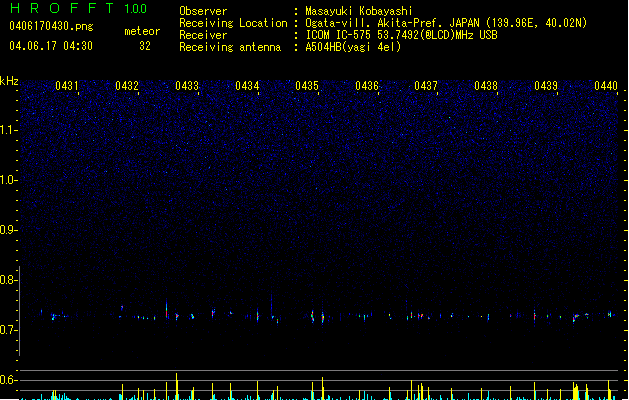Click the 0436 time marker
The height and width of the screenshot is (400, 629).
[367, 86]
